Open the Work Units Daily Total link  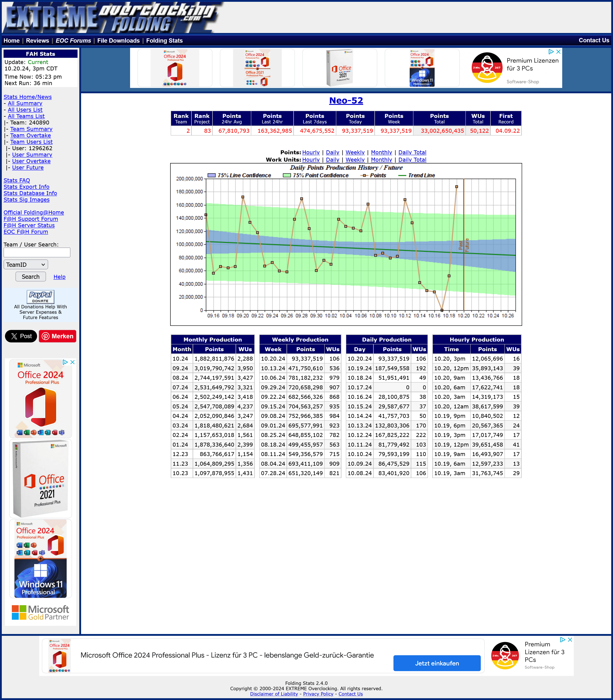tap(412, 159)
